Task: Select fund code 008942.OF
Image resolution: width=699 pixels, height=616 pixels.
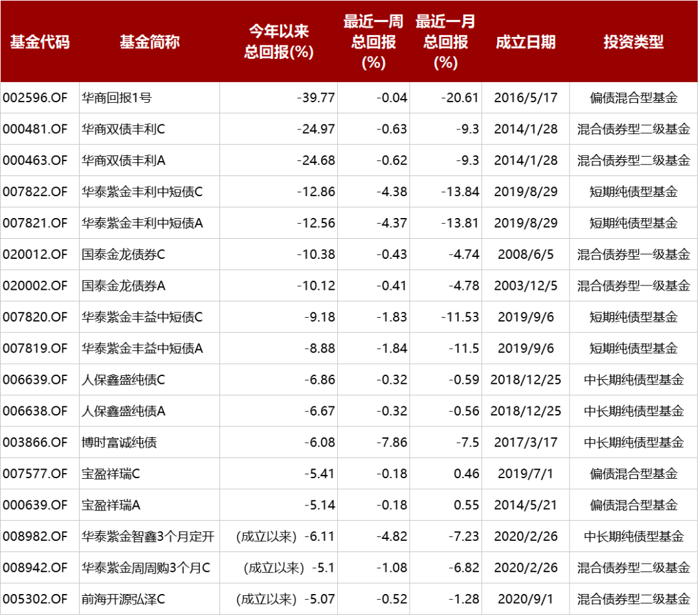Action: click(x=35, y=567)
